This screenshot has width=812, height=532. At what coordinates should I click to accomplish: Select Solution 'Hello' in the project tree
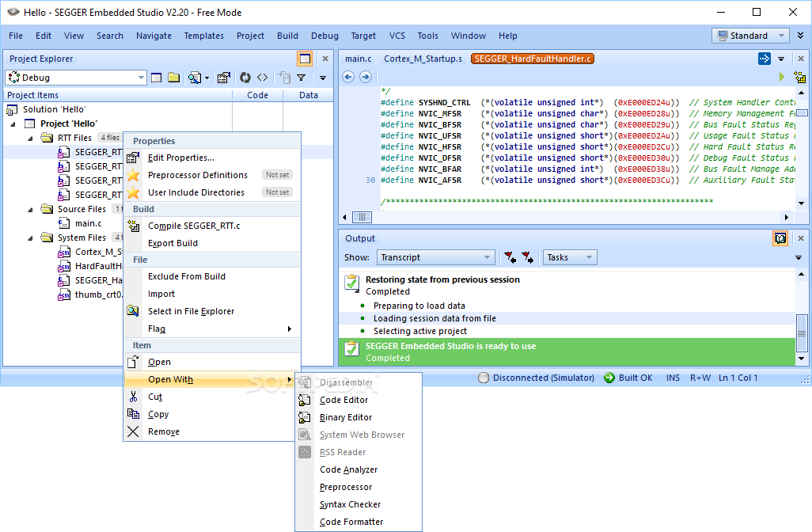pos(55,109)
